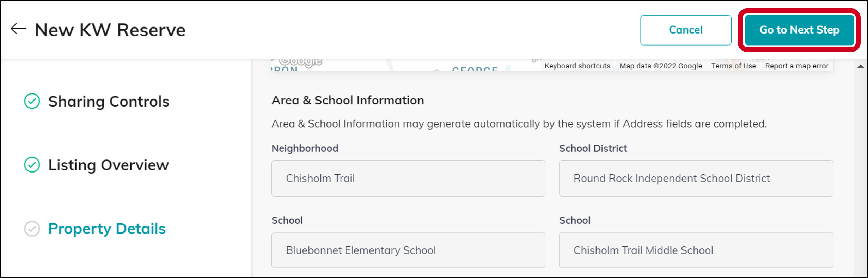The image size is (868, 278).
Task: Click the Map data ©2022 Google text
Action: pyautogui.click(x=661, y=66)
